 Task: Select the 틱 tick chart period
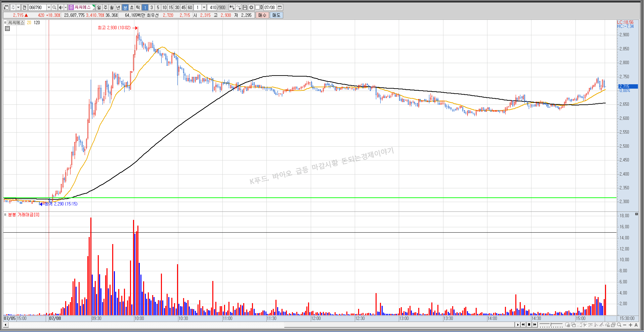click(138, 7)
